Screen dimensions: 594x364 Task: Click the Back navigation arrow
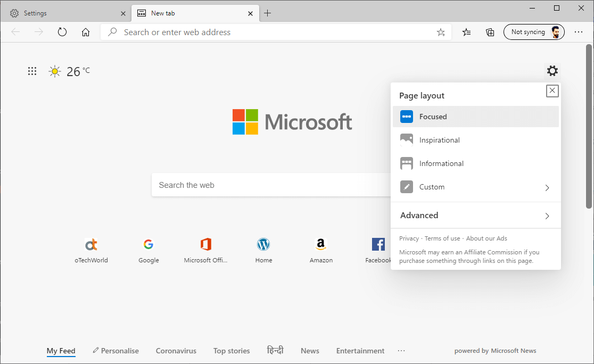[15, 32]
